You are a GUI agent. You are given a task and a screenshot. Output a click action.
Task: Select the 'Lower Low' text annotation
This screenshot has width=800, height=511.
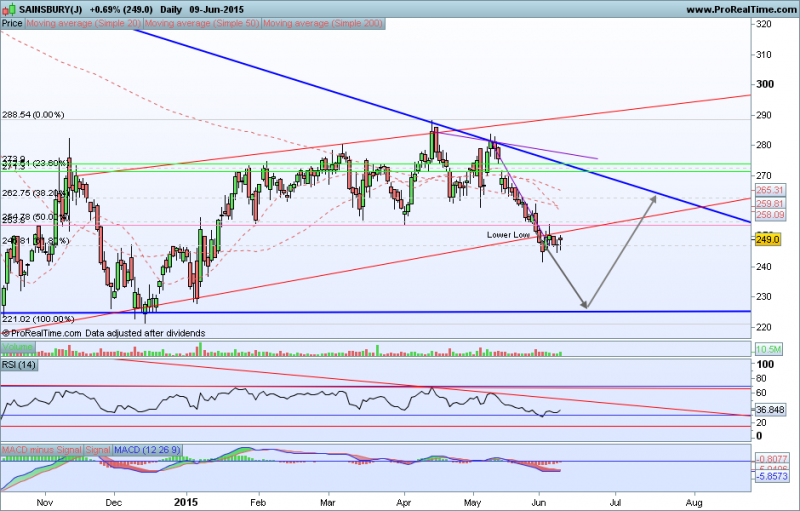(508, 236)
